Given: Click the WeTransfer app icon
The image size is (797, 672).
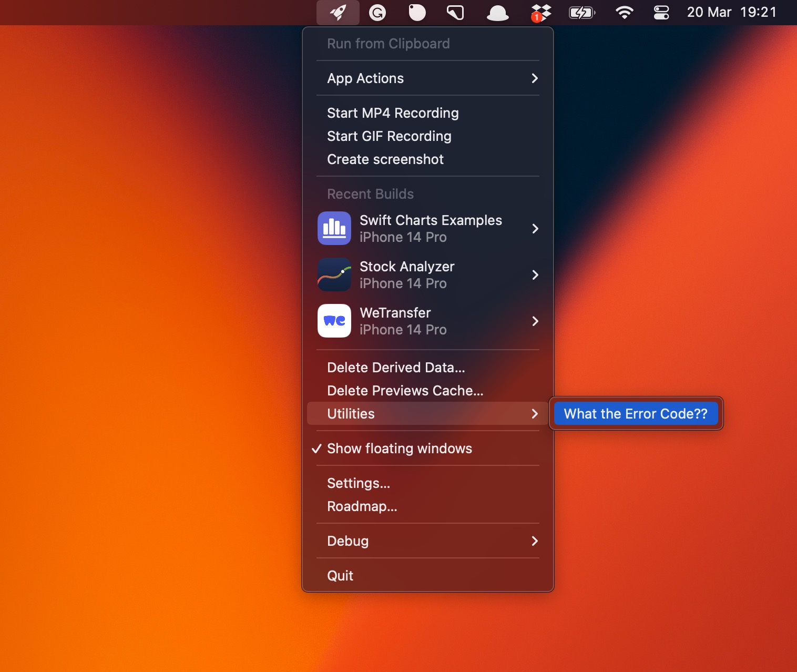Looking at the screenshot, I should coord(334,321).
